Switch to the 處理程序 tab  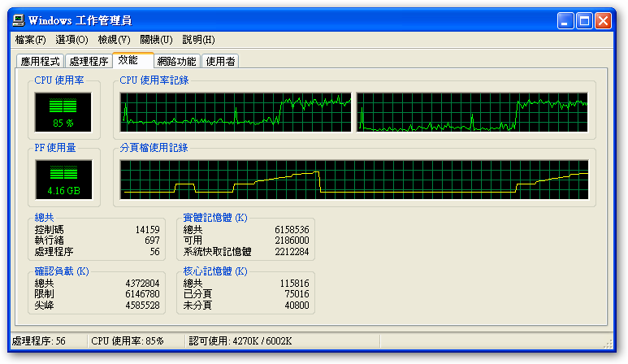pos(89,61)
